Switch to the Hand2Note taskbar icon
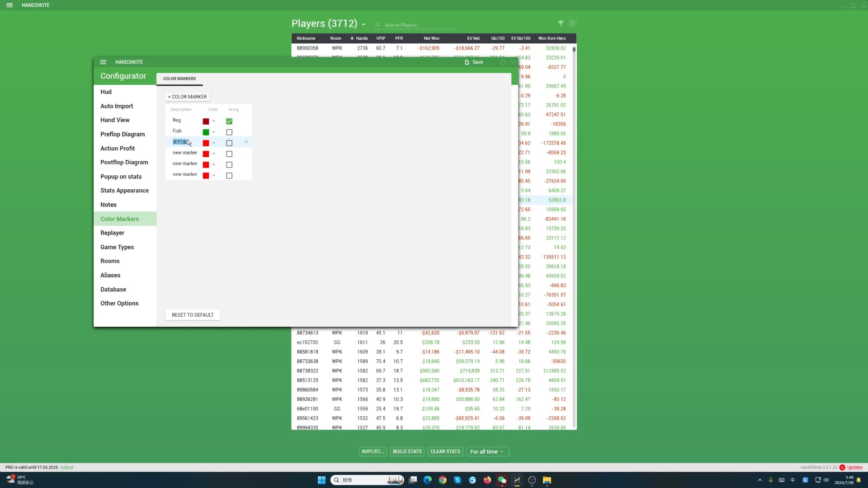Screen dimensions: 868x488 [517, 480]
